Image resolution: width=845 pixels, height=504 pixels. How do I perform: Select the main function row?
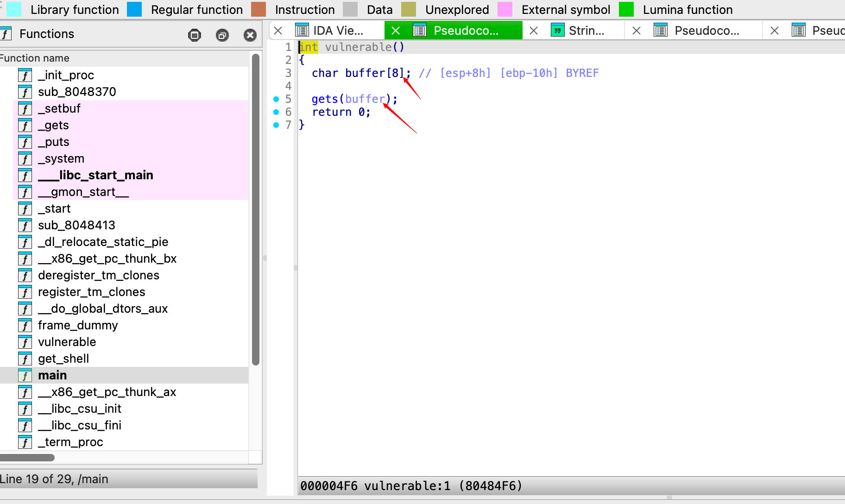pos(124,375)
